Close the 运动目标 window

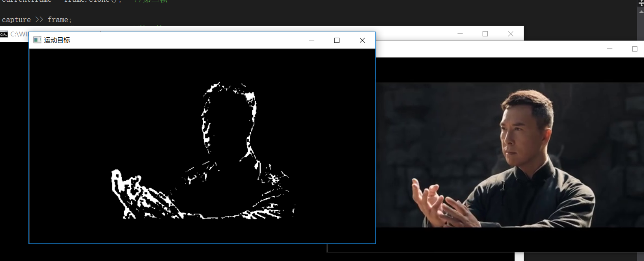tap(362, 40)
